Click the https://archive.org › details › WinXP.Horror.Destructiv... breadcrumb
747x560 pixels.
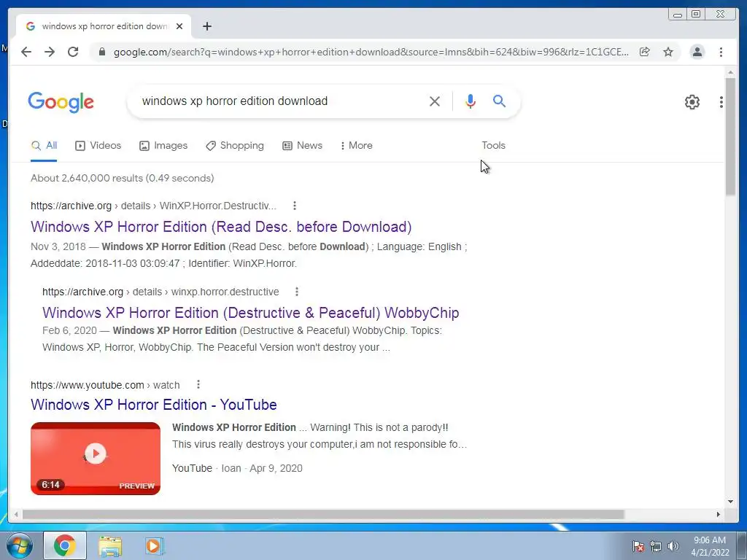(153, 206)
